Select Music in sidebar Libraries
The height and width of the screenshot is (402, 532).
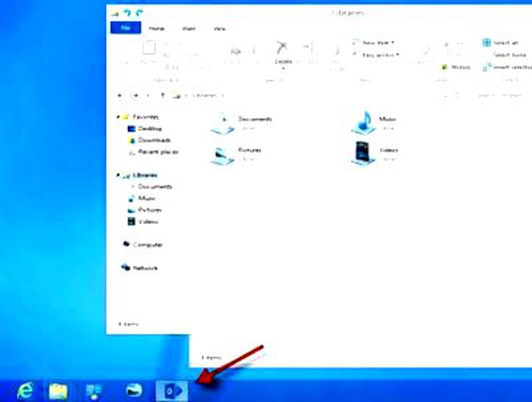coord(141,198)
